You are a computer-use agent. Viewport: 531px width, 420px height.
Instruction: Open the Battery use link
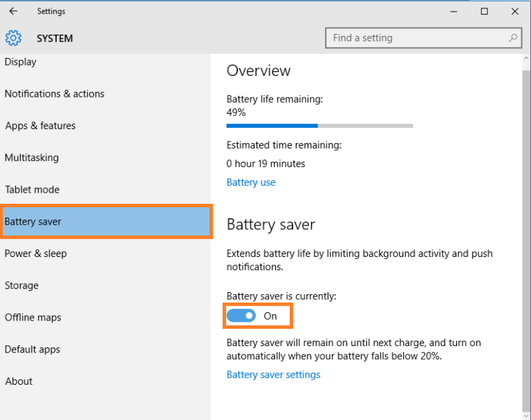[x=251, y=182]
